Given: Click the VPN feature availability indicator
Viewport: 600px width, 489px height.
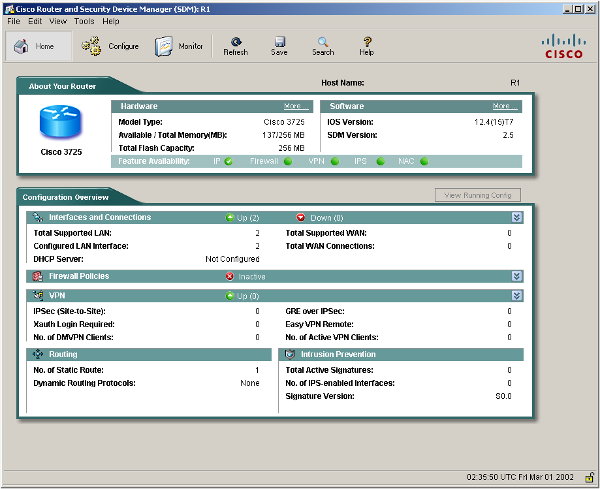Looking at the screenshot, I should click(x=335, y=161).
